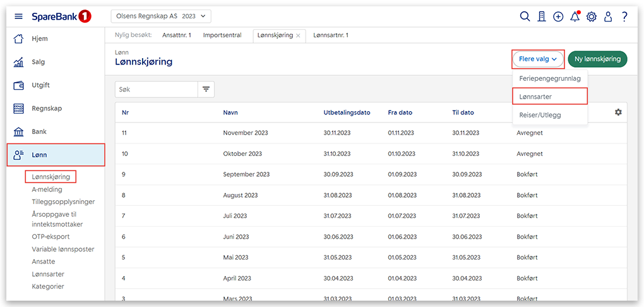Open table column settings gear
The image size is (644, 307).
tap(618, 112)
